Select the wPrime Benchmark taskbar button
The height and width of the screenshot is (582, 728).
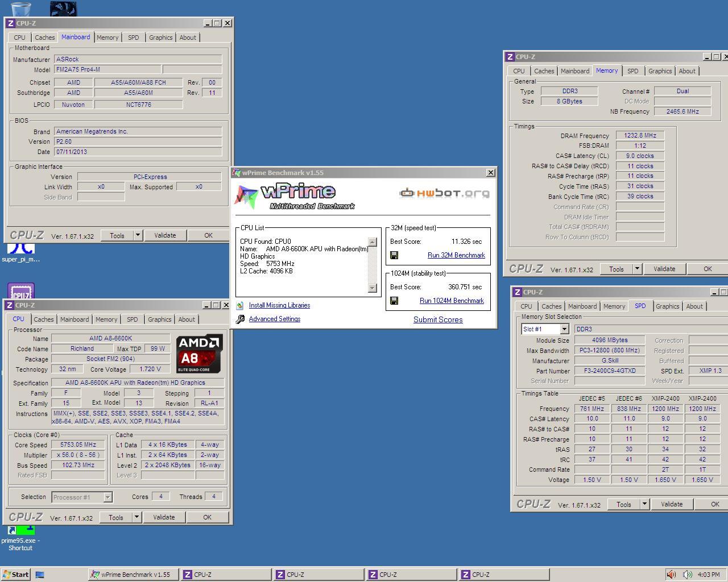point(134,575)
